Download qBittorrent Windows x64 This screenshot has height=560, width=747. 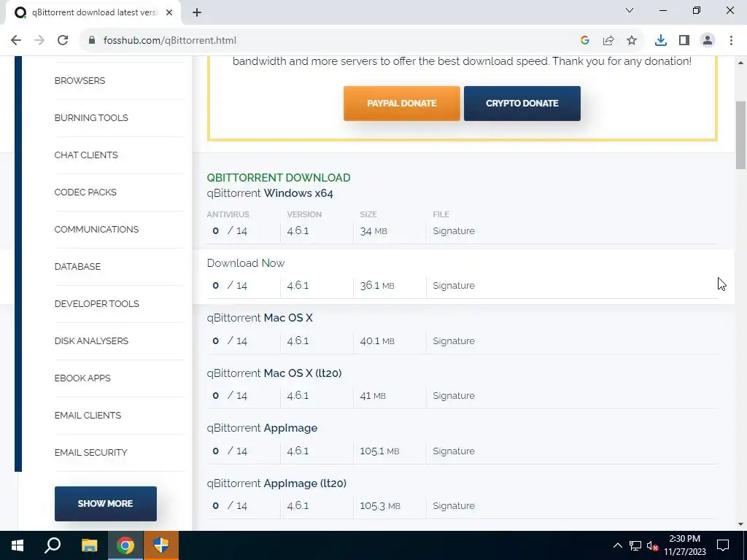(x=270, y=193)
